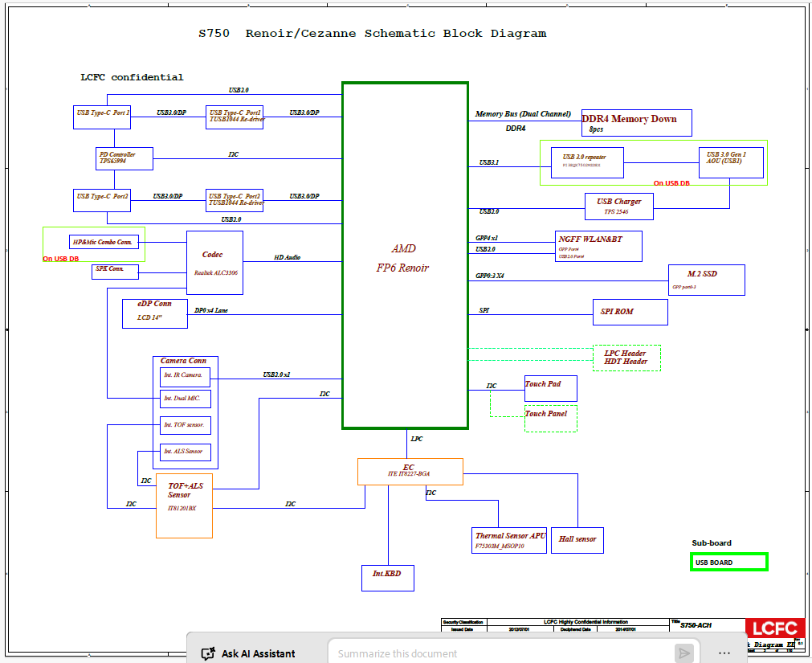Click the EC ITE IT8227-BGA block
This screenshot has width=812, height=663.
(x=410, y=472)
